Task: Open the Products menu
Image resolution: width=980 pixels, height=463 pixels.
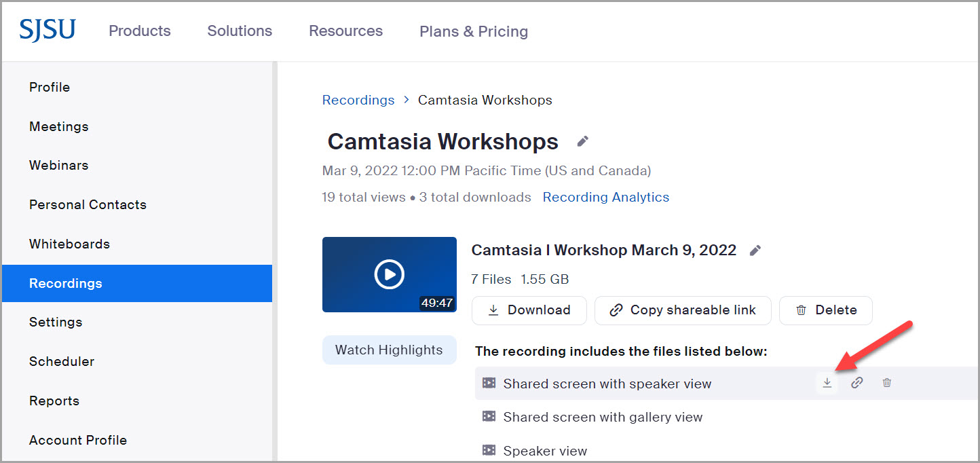Action: 140,31
